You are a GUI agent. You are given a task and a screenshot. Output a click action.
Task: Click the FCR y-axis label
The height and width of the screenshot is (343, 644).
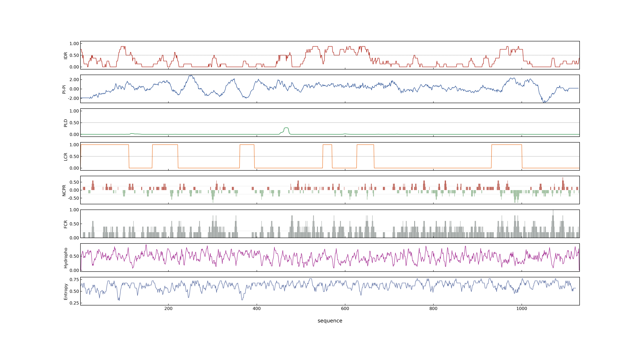[66, 224]
